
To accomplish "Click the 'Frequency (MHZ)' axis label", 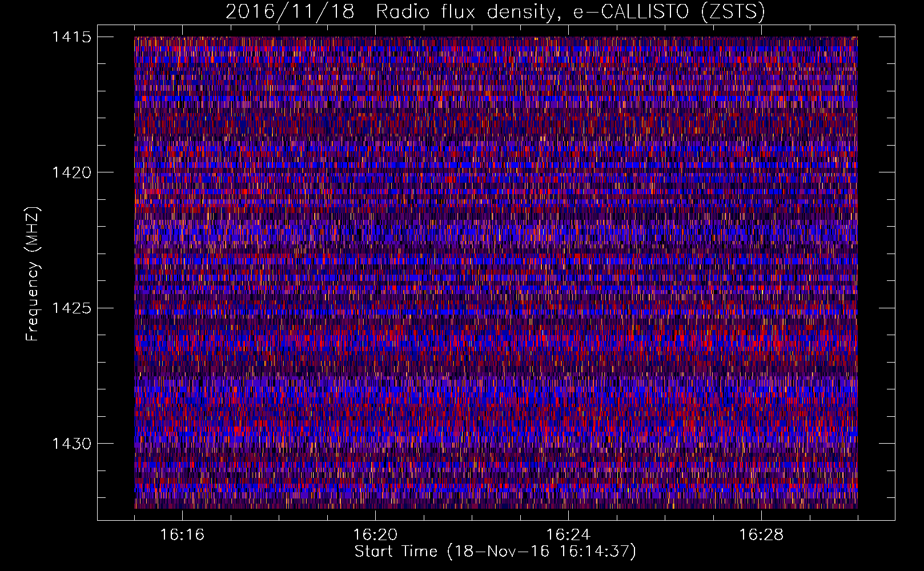I will pos(33,275).
